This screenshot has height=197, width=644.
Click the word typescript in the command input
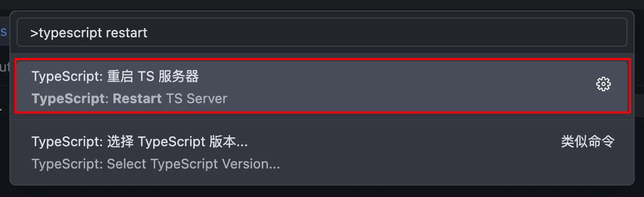70,33
